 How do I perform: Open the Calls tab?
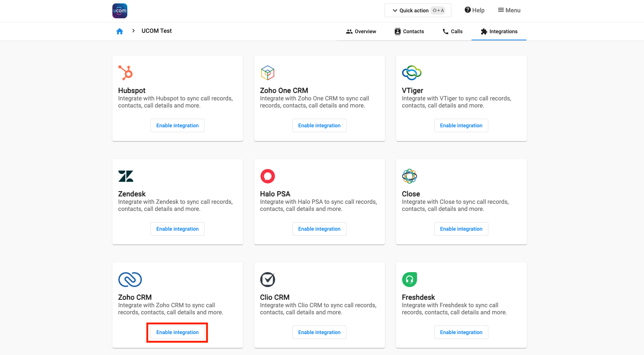coord(452,32)
